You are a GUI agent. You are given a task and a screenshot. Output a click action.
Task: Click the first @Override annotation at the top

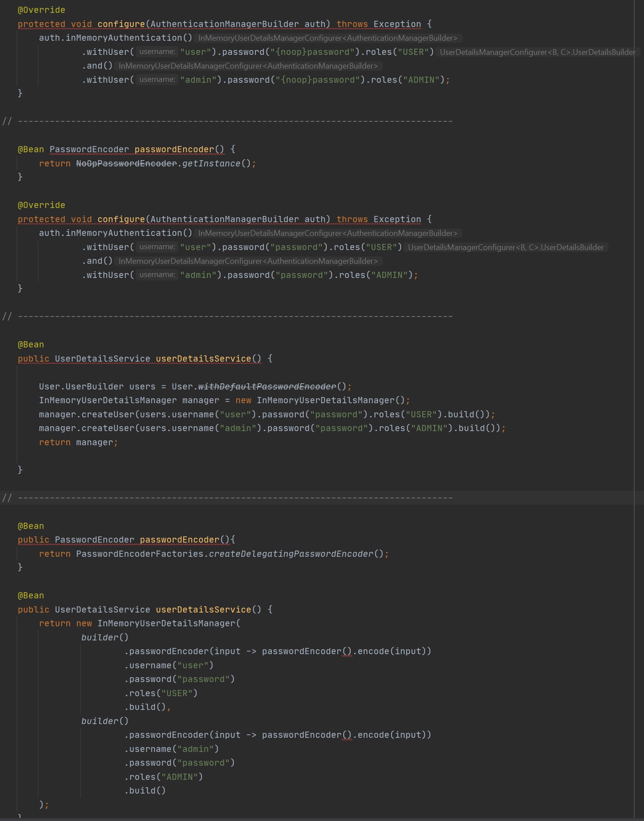pyautogui.click(x=41, y=10)
